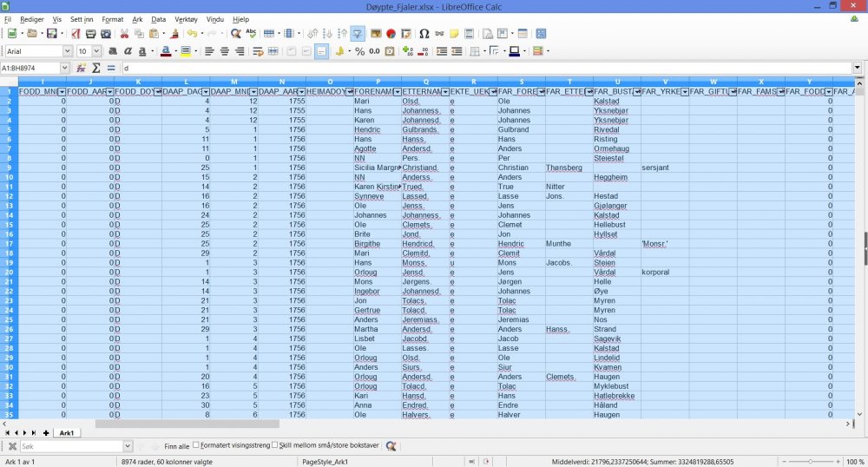Click the Insert Chart icon
868x467 pixels.
[x=391, y=34]
